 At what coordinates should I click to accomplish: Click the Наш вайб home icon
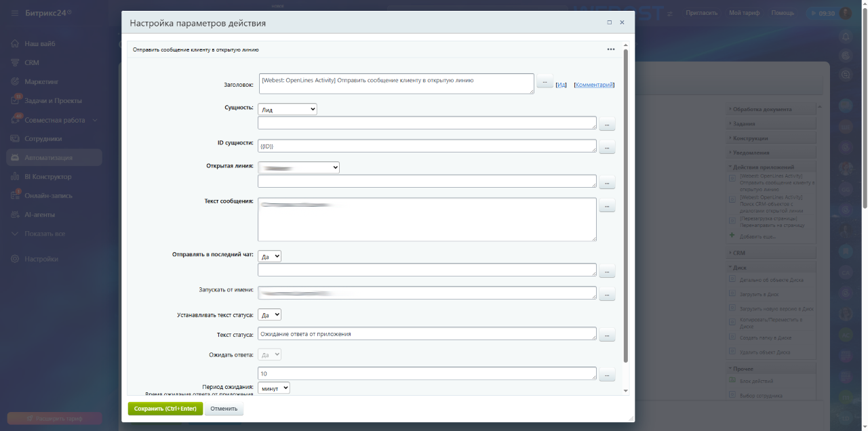click(x=16, y=43)
